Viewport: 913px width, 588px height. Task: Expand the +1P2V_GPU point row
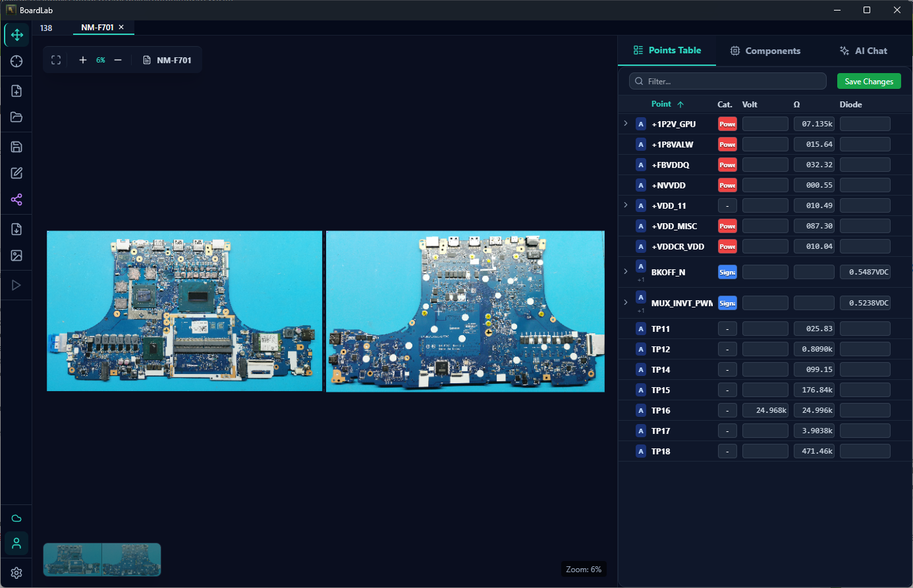[625, 123]
